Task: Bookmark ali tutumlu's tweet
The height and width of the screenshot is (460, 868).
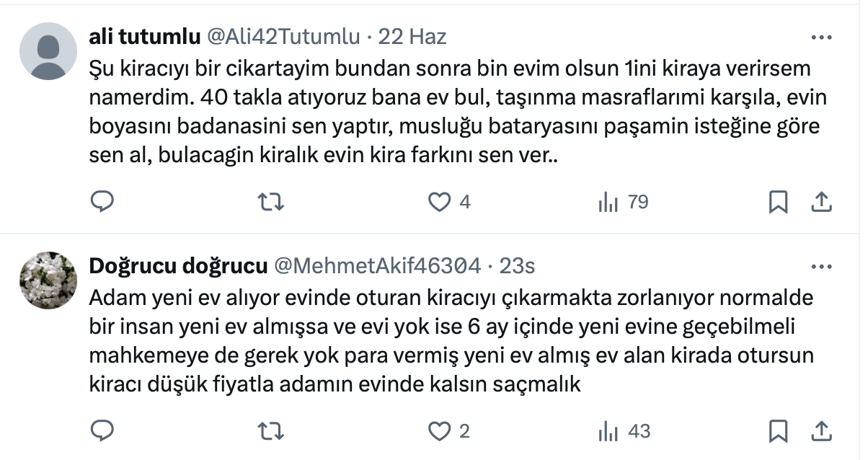Action: click(x=778, y=203)
